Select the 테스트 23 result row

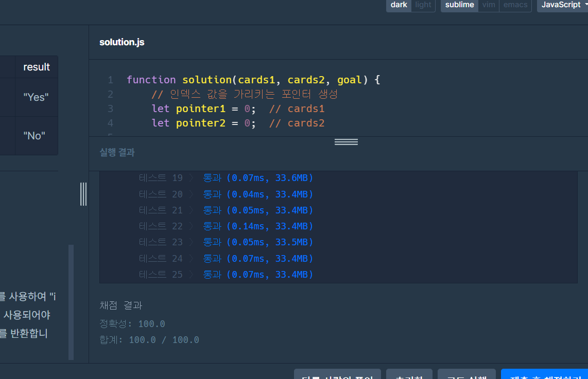pos(226,242)
